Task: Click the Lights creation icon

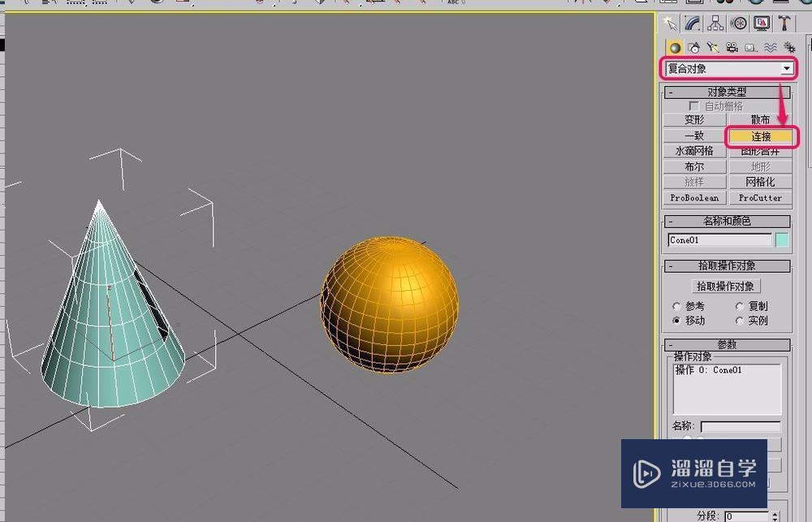Action: [x=713, y=47]
